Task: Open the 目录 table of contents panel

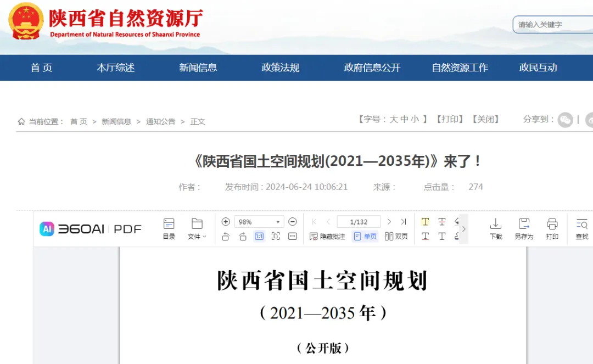Action: pos(169,229)
